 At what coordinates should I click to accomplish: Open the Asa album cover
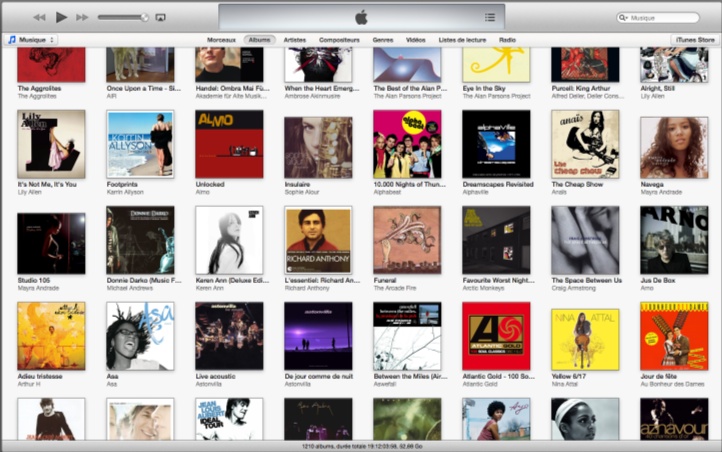(140, 336)
